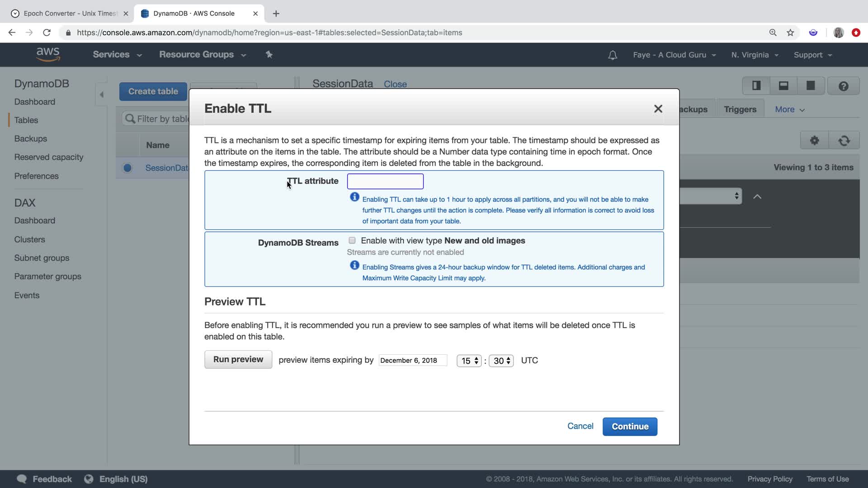
Task: Click the table settings gear icon
Action: coord(814,141)
